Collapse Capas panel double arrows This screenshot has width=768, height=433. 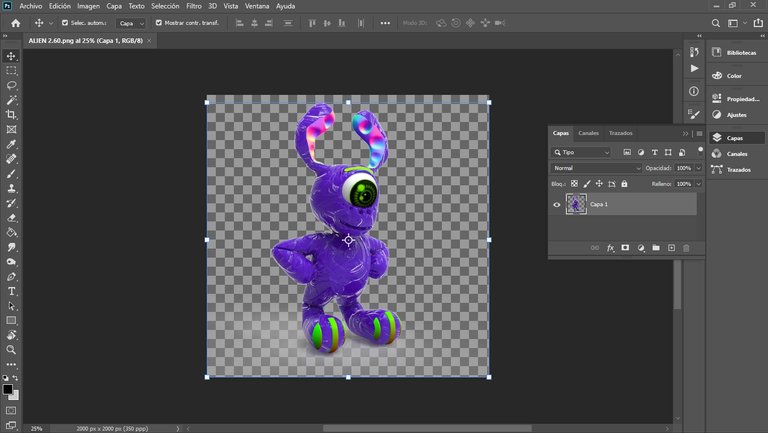click(x=685, y=134)
